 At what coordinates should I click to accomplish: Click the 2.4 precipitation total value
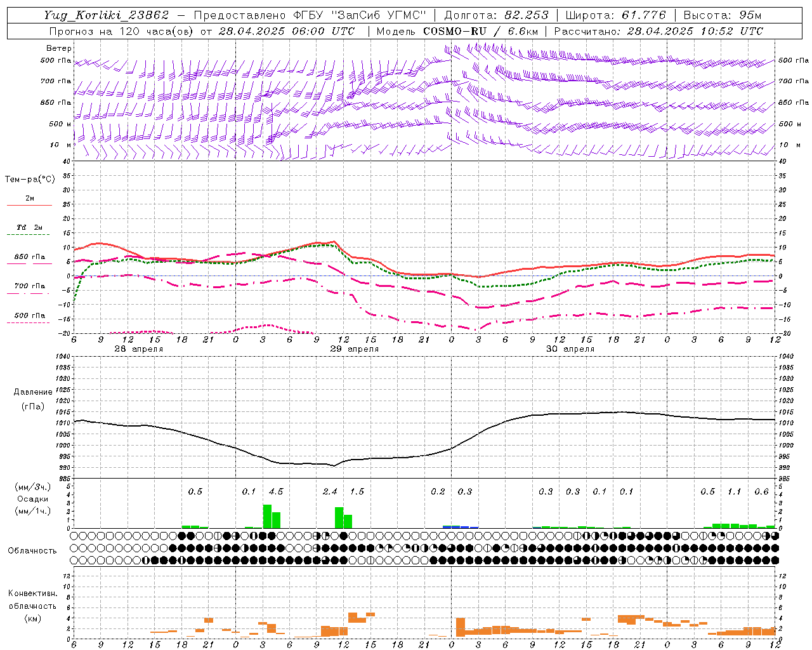click(x=330, y=492)
